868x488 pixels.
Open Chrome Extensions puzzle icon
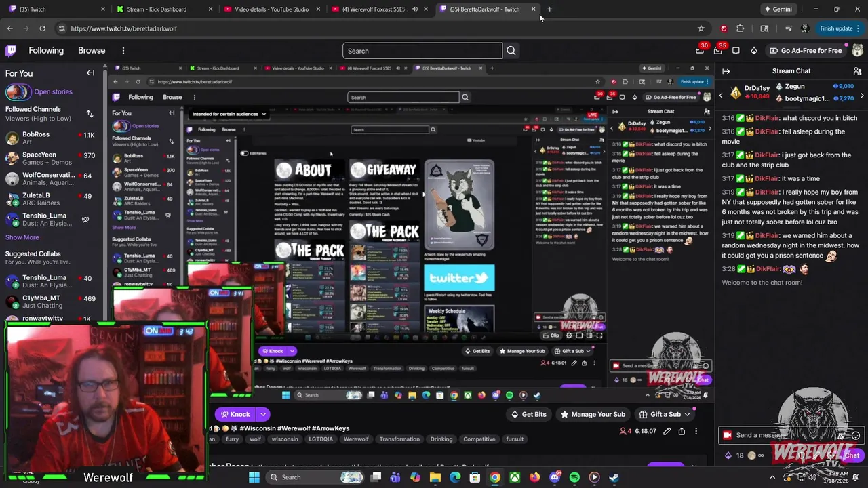(x=740, y=28)
